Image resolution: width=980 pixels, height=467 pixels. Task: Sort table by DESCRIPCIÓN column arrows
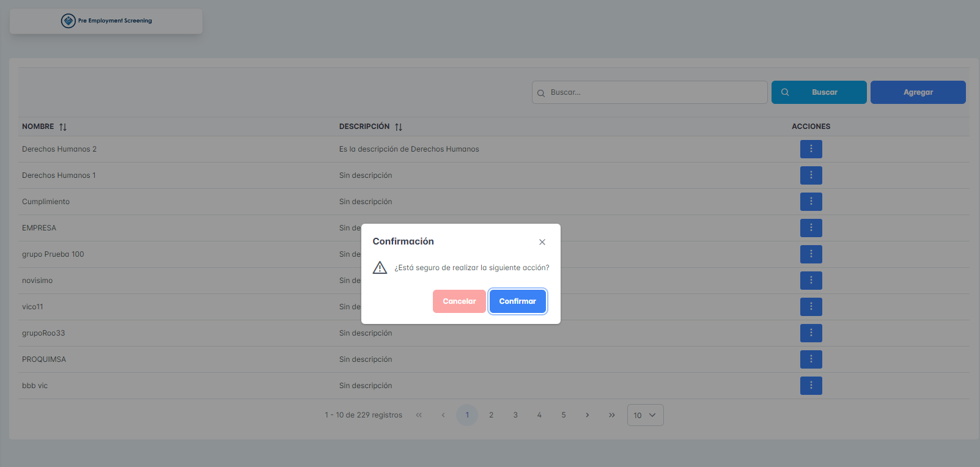399,127
